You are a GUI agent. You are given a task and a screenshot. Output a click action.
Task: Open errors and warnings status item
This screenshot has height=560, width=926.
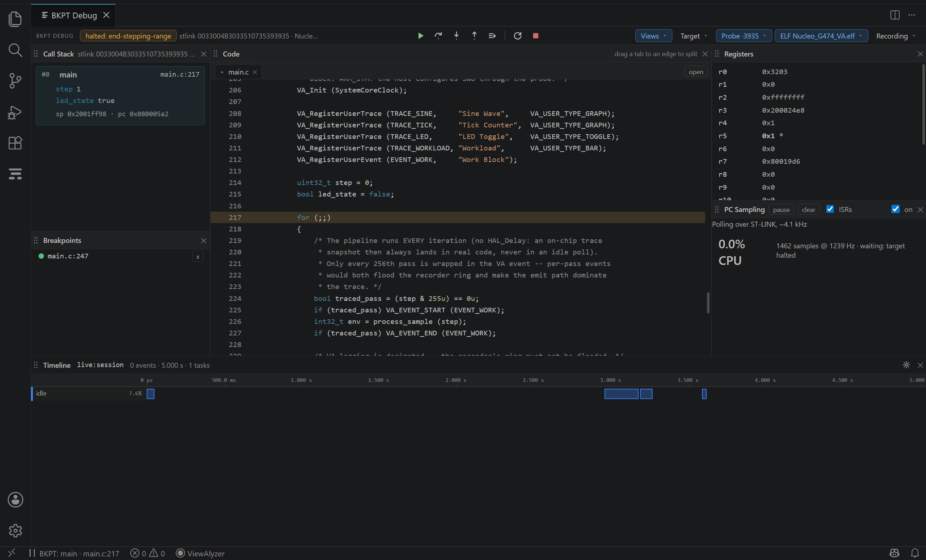click(x=147, y=553)
